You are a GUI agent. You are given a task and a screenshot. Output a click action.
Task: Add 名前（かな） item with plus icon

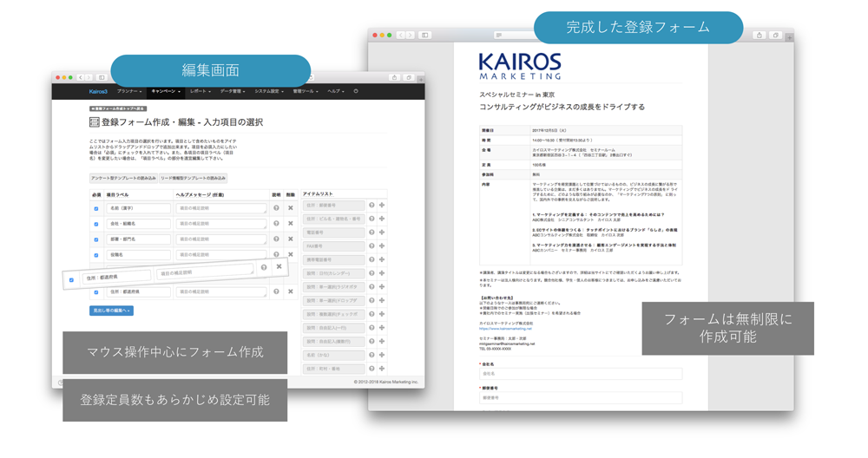point(382,355)
